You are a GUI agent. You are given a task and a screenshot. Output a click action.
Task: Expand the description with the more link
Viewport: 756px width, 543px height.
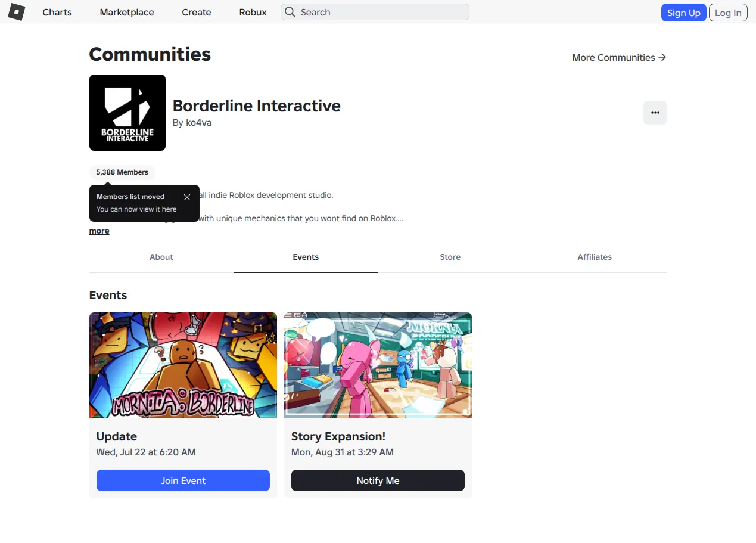tap(99, 231)
